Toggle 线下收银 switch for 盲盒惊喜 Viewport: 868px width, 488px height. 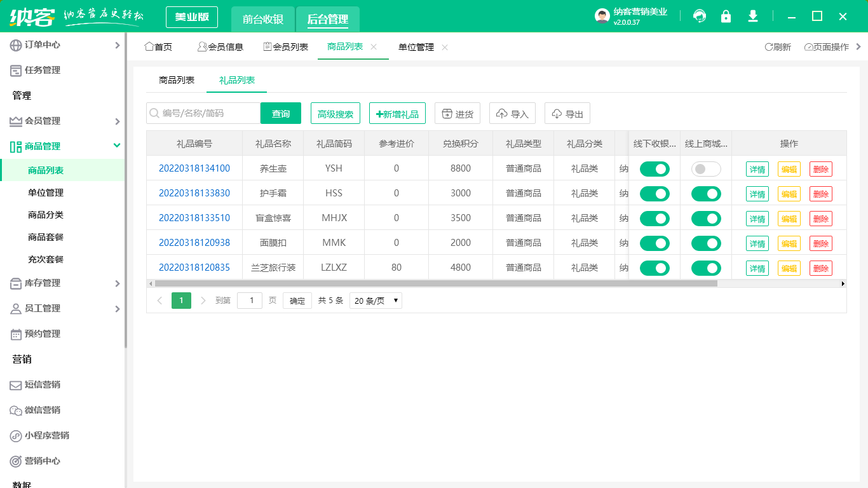click(x=654, y=219)
